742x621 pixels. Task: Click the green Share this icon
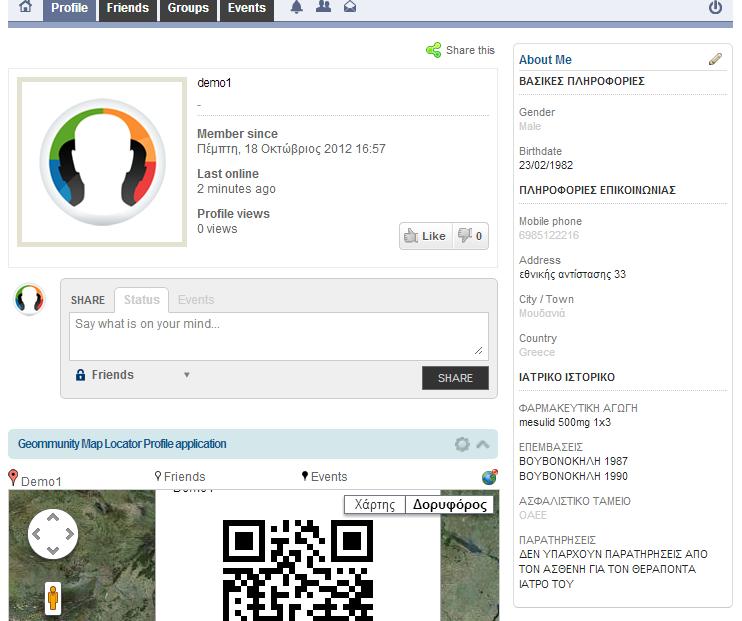click(x=433, y=50)
